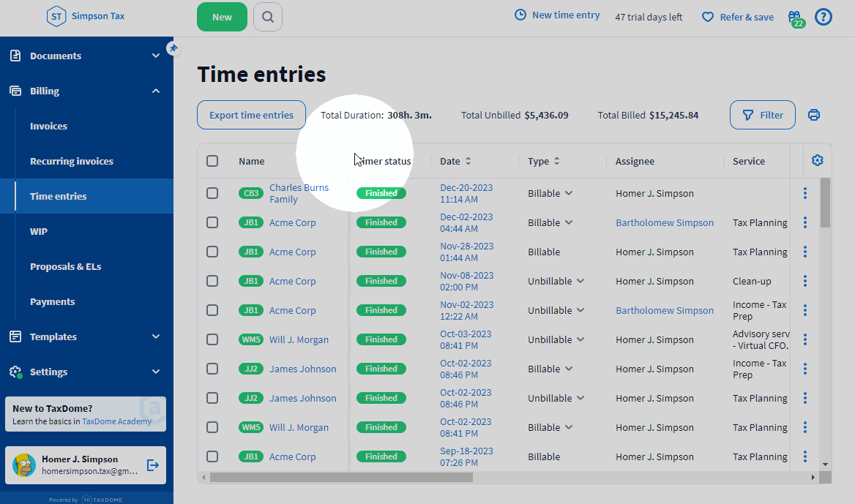Viewport: 855px width, 504px height.
Task: Click the Export time entries button
Action: (x=251, y=115)
